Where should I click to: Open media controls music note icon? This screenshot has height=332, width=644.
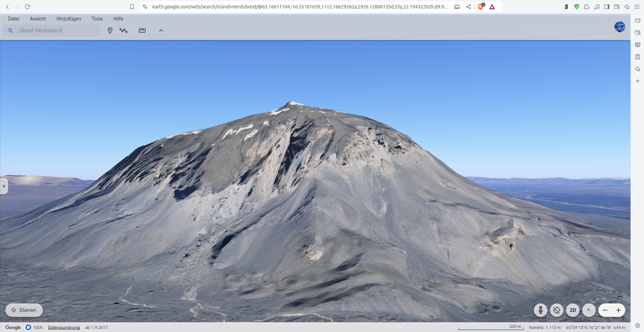(x=597, y=7)
